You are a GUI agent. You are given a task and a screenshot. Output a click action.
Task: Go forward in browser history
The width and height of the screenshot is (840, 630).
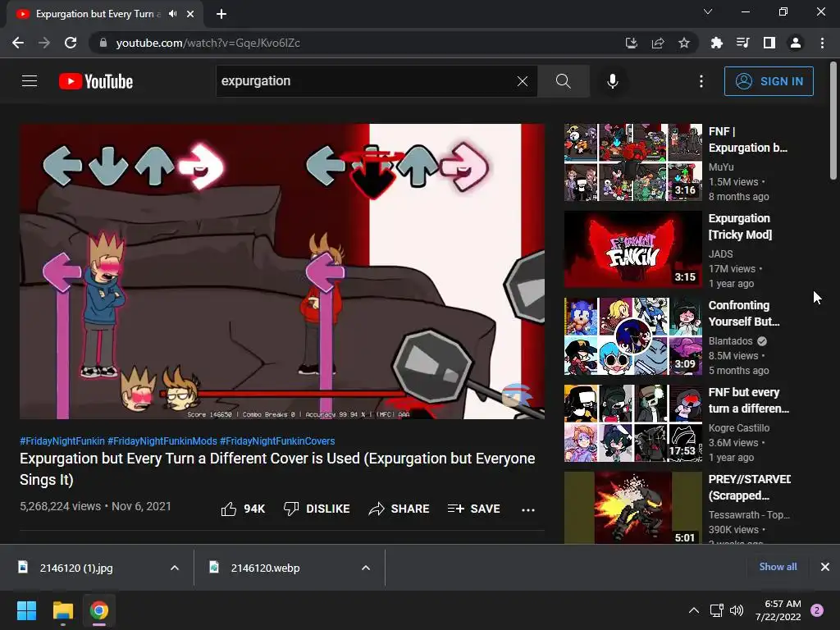44,43
